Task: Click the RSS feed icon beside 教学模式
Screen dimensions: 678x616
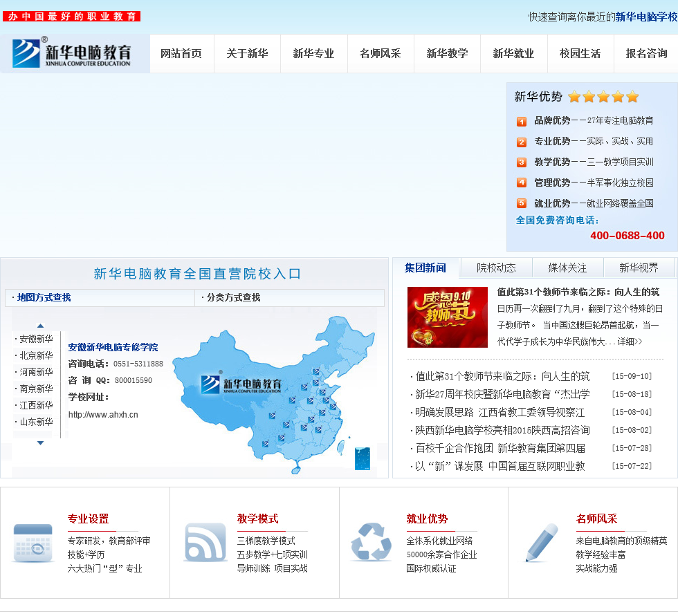Action: click(x=205, y=542)
